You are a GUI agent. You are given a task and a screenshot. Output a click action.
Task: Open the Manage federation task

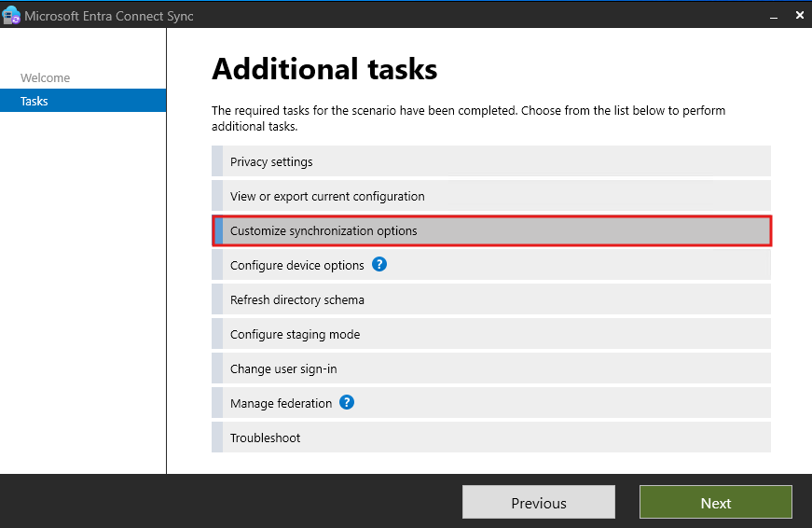[x=491, y=403]
